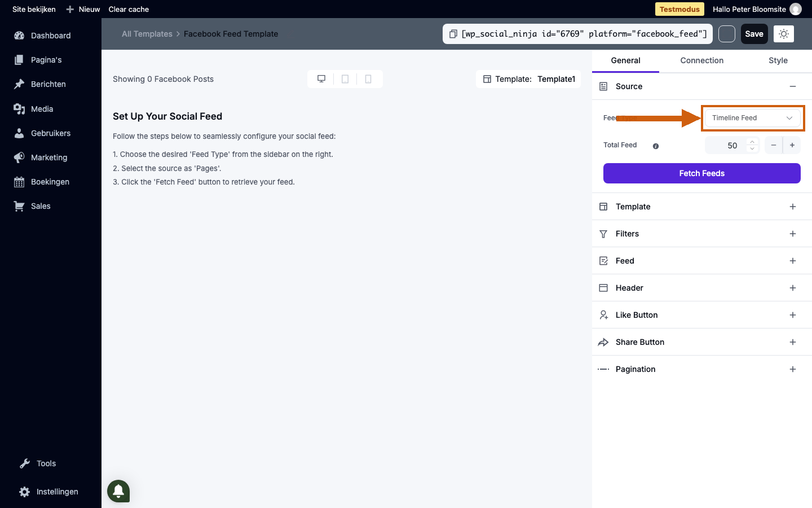The image size is (812, 508).
Task: Open Sales shopping cart icon
Action: pos(19,206)
